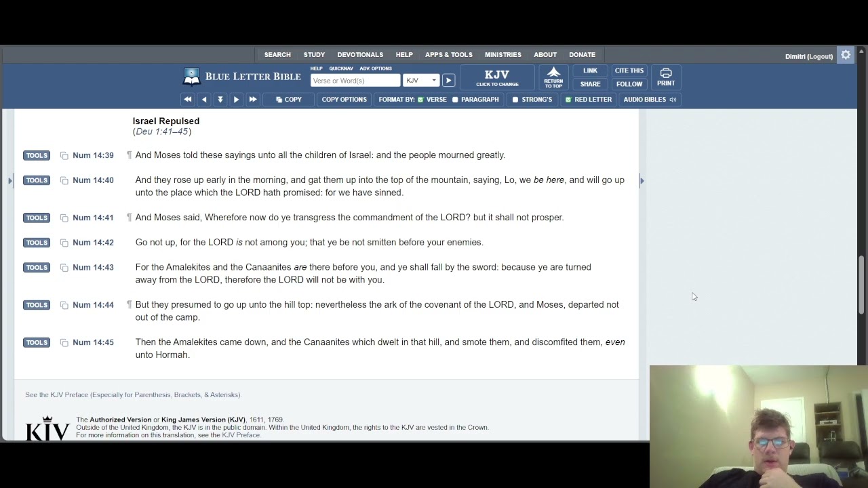Click the paragraph mark beside Num 14:41
The width and height of the screenshot is (868, 488).
129,218
